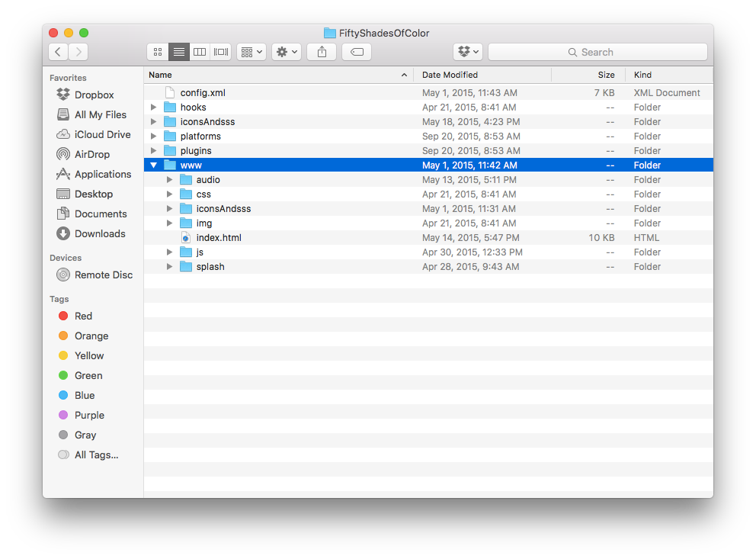This screenshot has width=756, height=559.
Task: Click the back navigation arrow
Action: click(x=57, y=51)
